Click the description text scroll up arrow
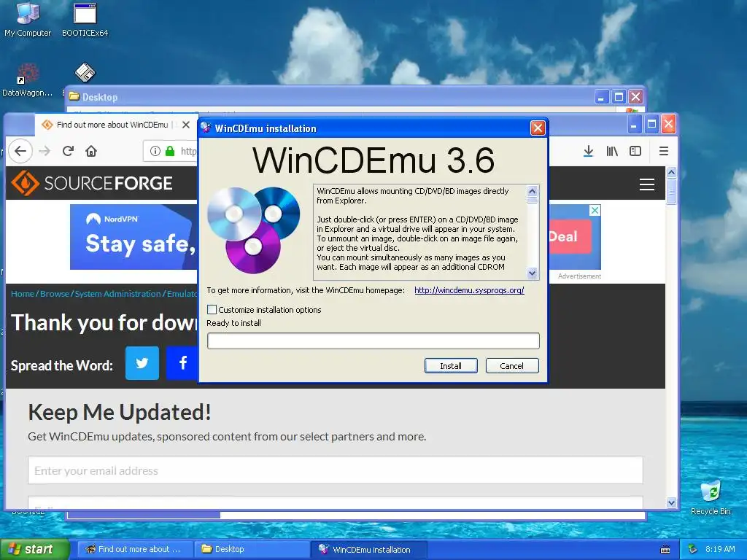The width and height of the screenshot is (747, 560). pos(532,191)
